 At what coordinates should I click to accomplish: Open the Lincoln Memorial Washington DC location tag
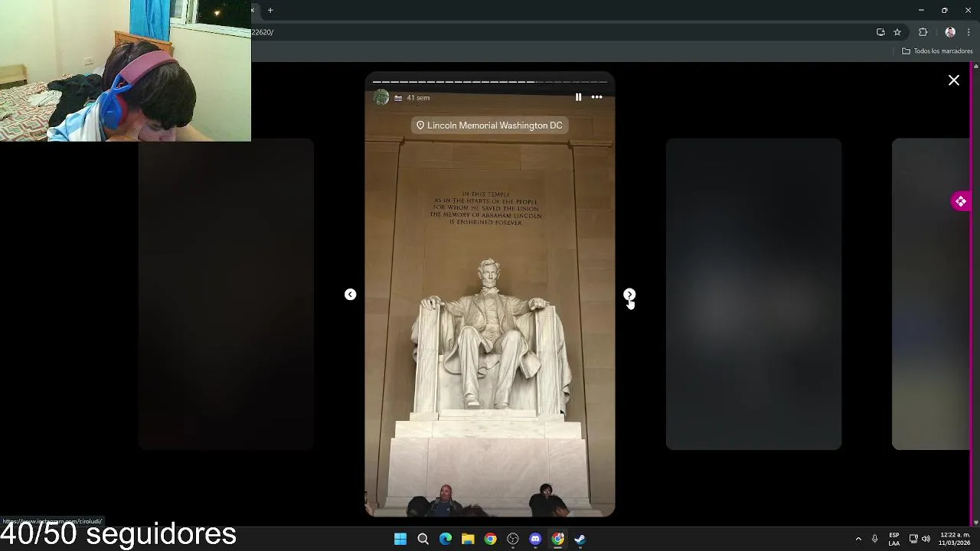489,126
